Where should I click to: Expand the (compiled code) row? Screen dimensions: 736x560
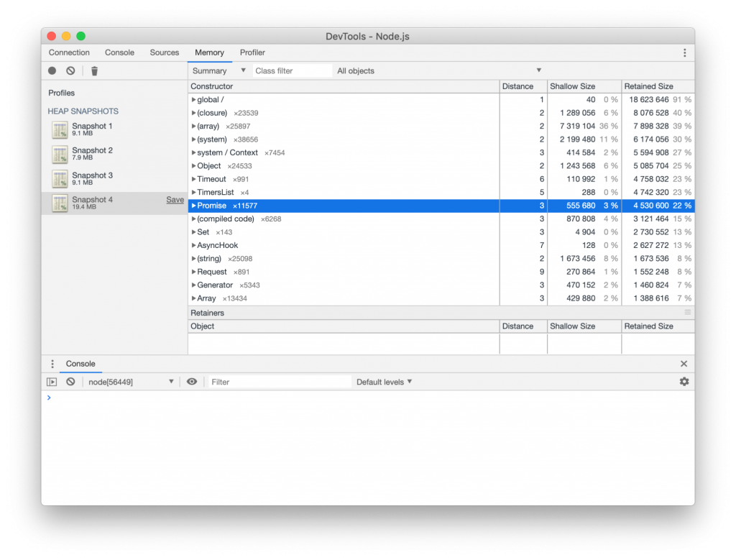193,219
